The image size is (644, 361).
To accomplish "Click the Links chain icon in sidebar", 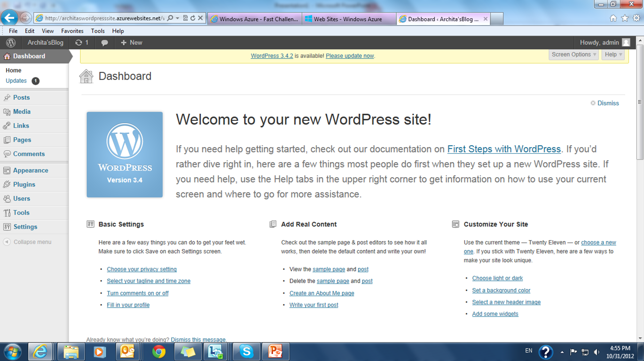I will click(x=7, y=126).
